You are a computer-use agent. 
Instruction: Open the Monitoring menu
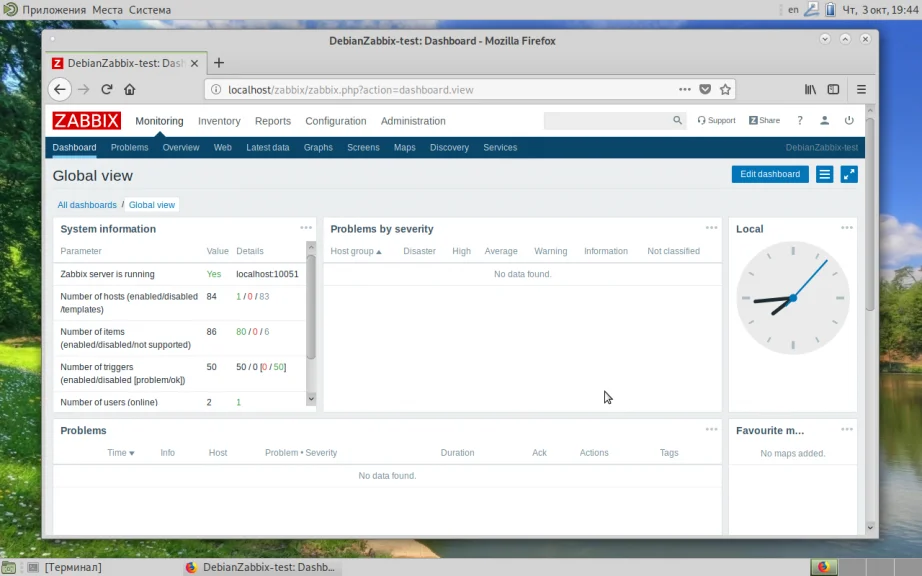click(159, 120)
